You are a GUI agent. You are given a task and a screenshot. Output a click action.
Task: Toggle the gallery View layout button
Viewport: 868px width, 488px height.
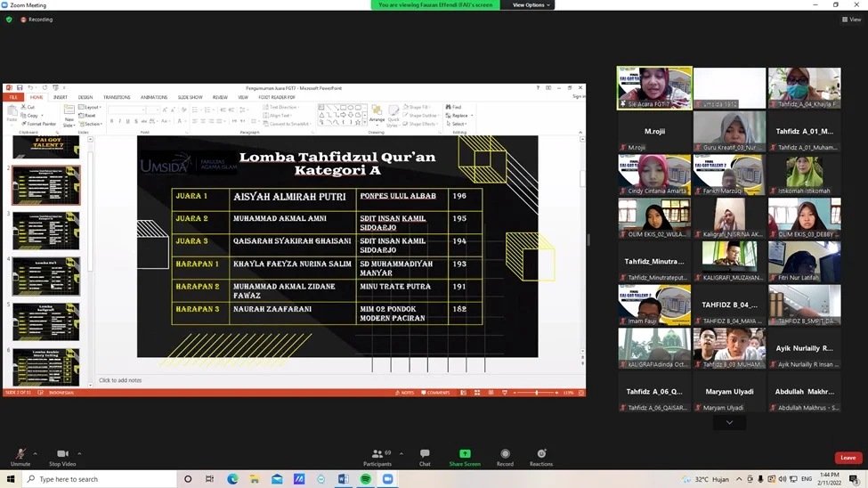point(850,19)
